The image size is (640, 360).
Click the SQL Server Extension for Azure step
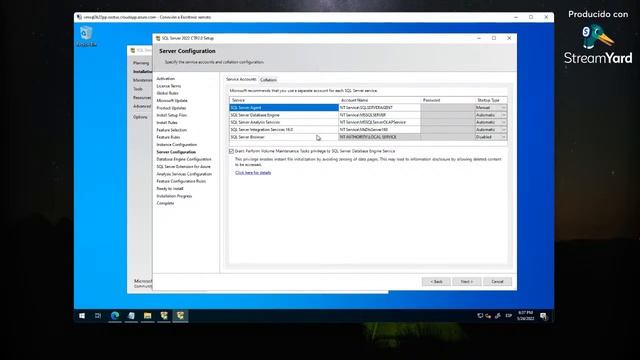(184, 167)
